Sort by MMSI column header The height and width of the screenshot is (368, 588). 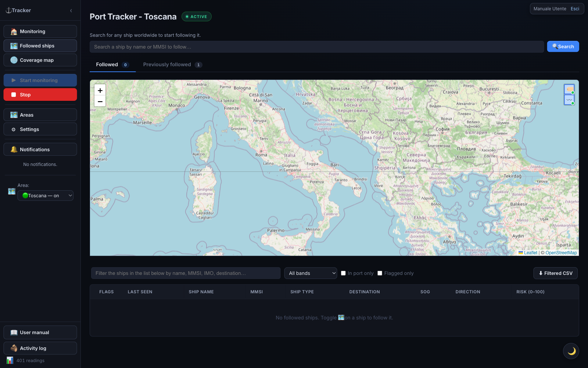pos(257,292)
